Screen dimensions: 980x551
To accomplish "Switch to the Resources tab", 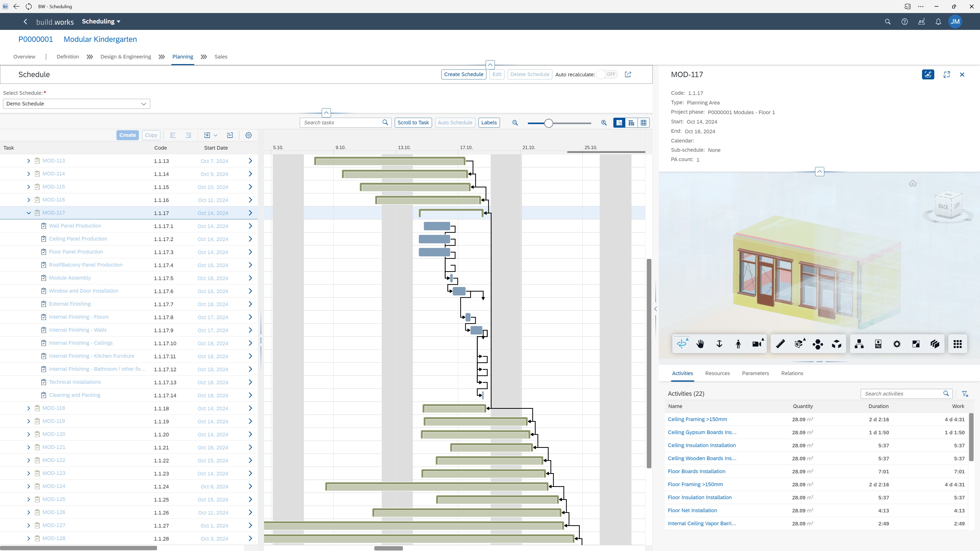I will [717, 373].
